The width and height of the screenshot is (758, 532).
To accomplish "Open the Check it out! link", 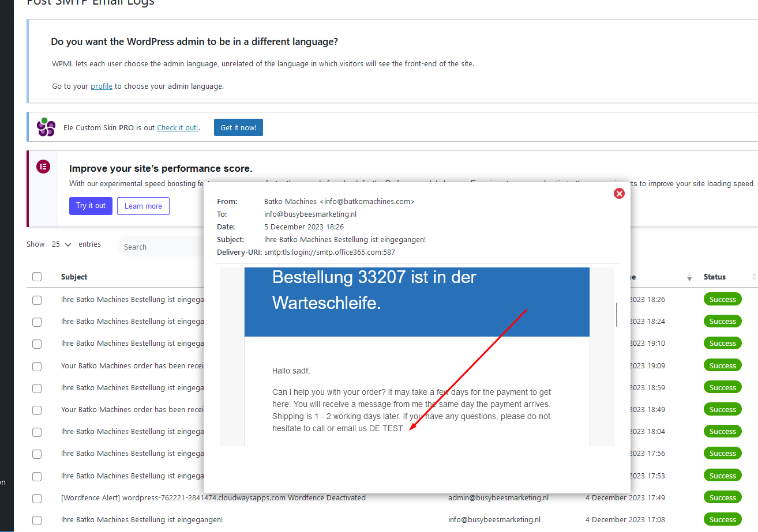I will coord(178,127).
